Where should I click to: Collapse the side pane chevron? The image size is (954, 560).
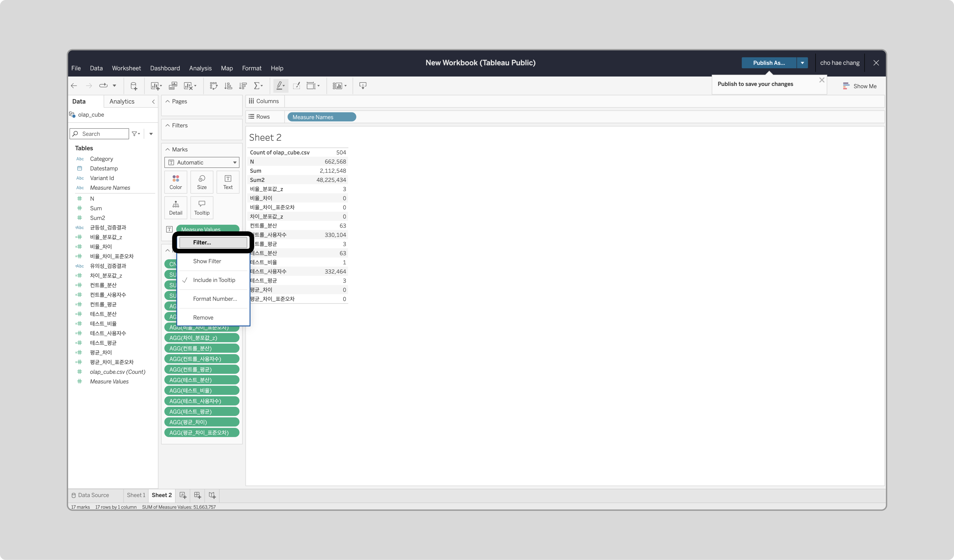[153, 102]
